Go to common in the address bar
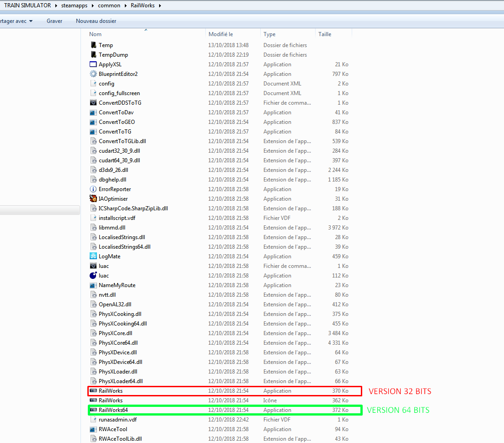The width and height of the screenshot is (504, 443). tap(109, 5)
